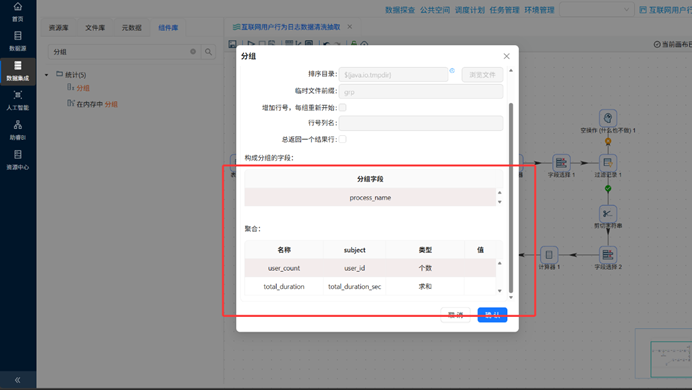The height and width of the screenshot is (390, 692).
Task: Click the 临时文件前缀 input field
Action: coord(421,92)
